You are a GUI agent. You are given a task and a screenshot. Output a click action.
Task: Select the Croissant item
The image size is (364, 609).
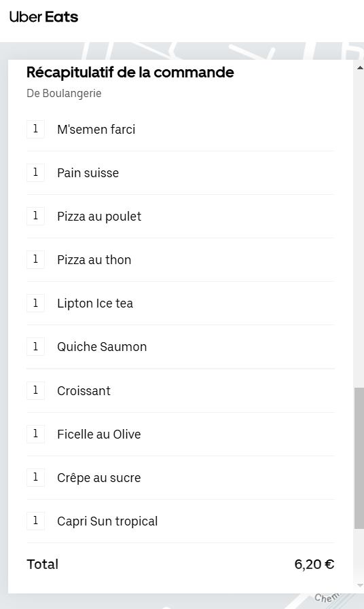pos(180,390)
